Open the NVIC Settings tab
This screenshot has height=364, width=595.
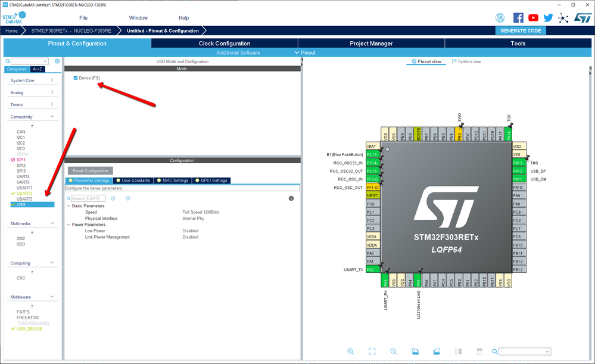pyautogui.click(x=173, y=181)
